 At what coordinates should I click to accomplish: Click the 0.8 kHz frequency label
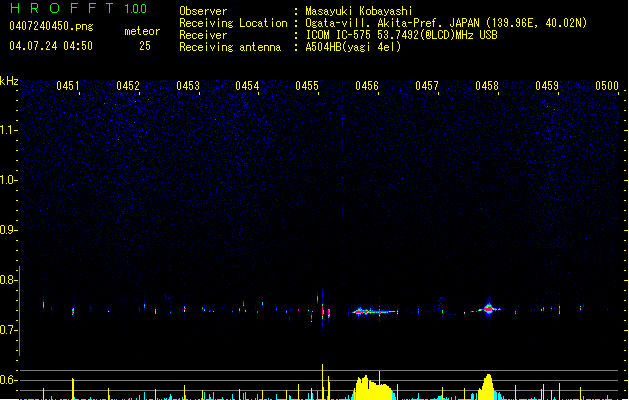tap(8, 280)
